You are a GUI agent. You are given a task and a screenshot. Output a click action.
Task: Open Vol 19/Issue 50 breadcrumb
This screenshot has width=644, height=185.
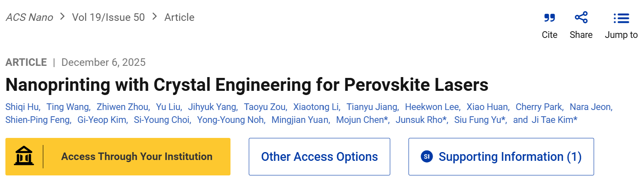[108, 17]
